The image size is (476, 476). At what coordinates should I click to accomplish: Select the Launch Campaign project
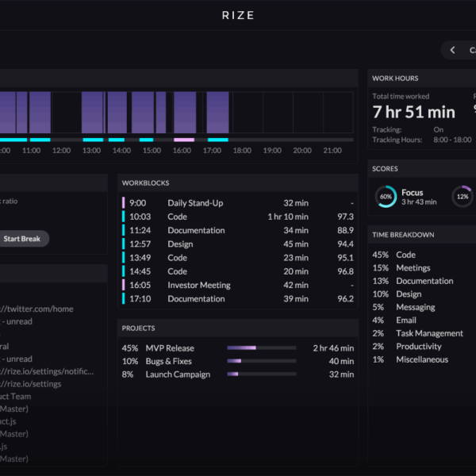pos(178,374)
